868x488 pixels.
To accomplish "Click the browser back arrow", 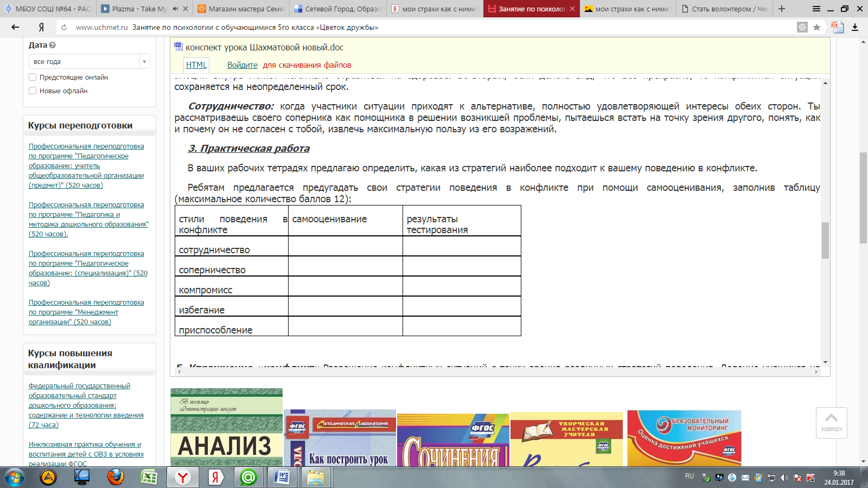I will point(15,27).
